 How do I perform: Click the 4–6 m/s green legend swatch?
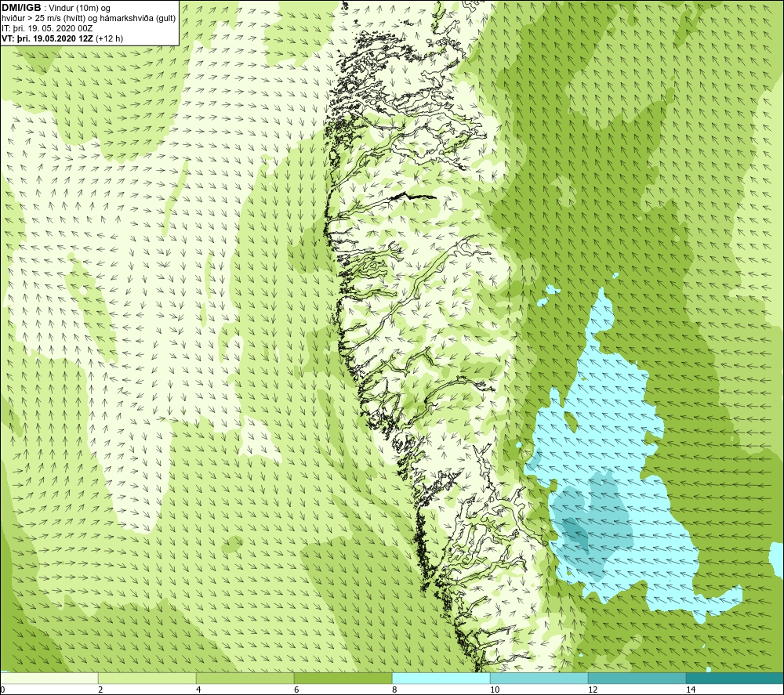pos(245,678)
